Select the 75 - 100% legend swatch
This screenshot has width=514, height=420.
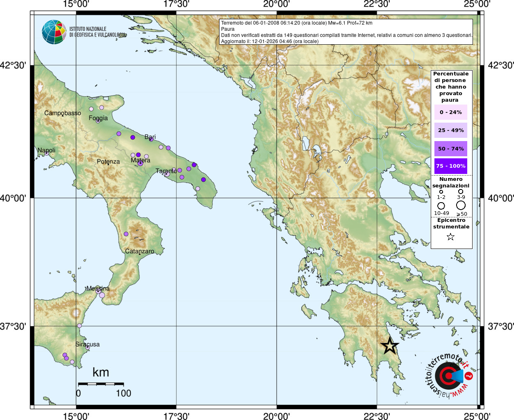click(x=451, y=166)
